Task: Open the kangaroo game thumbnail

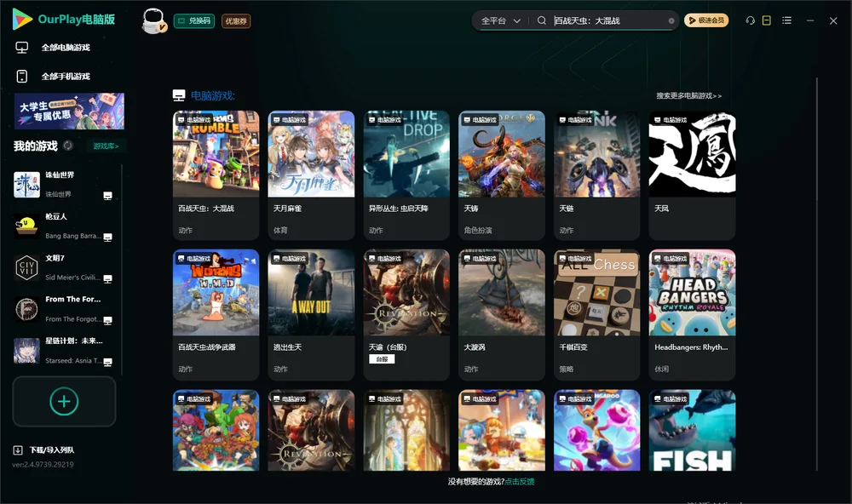Action: pos(596,430)
